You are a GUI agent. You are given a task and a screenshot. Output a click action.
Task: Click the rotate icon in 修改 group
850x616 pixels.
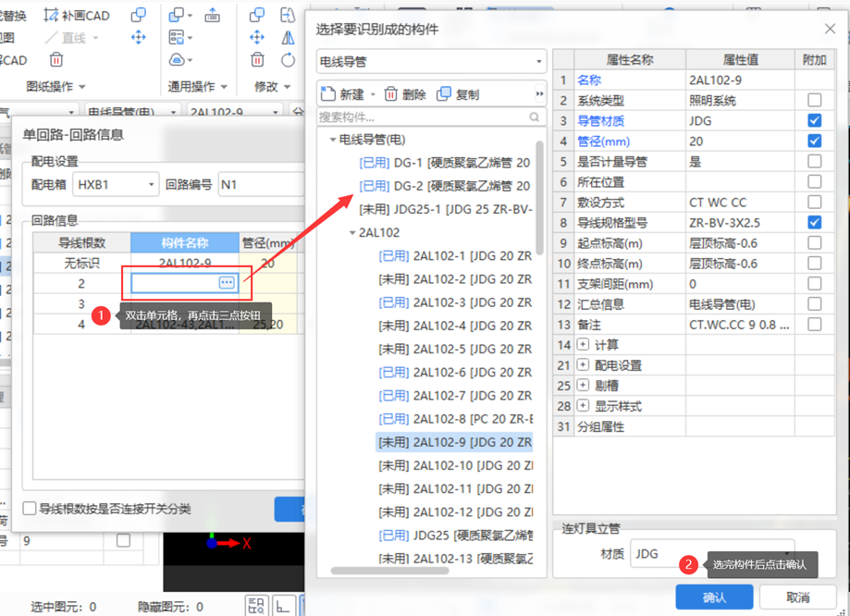point(288,60)
